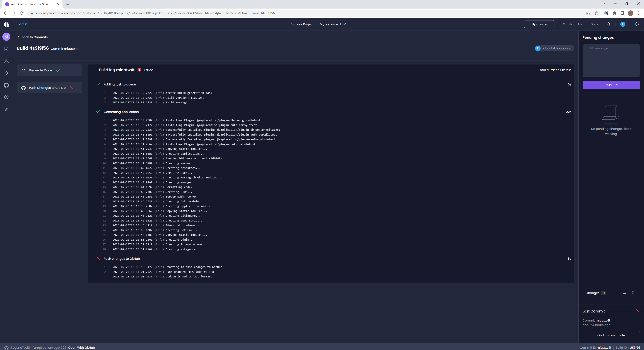Open Roles via the user-lock sidebar icon
Screen dimensions: 644x350
coord(6,61)
